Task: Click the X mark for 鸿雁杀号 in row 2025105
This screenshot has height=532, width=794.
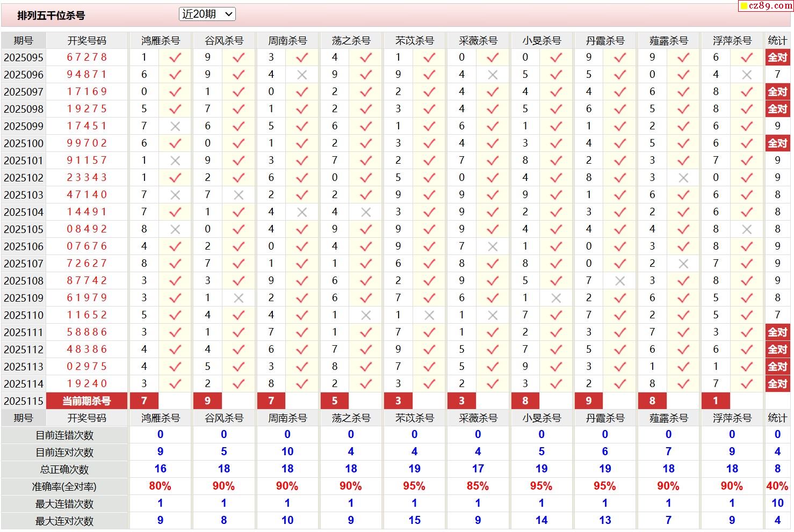Action: 175,229
